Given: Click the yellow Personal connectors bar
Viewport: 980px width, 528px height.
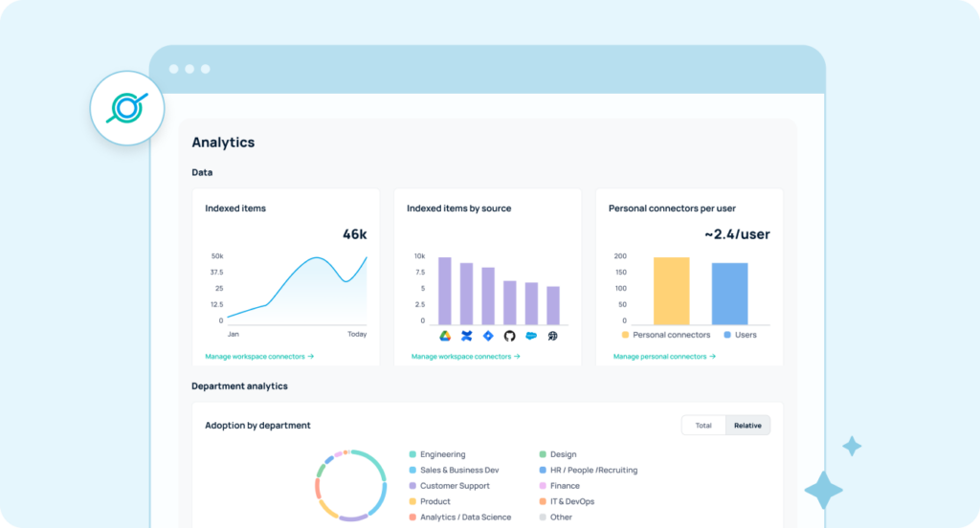Looking at the screenshot, I should point(671,291).
